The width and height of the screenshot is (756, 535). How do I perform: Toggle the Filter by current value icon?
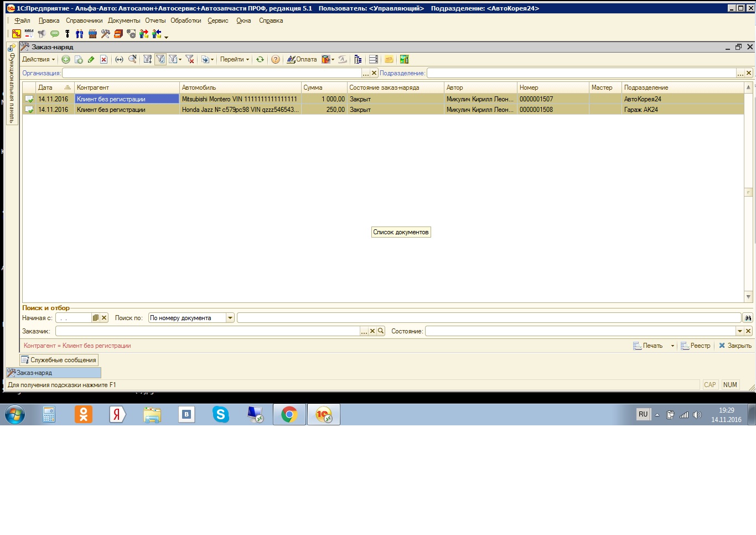(160, 59)
